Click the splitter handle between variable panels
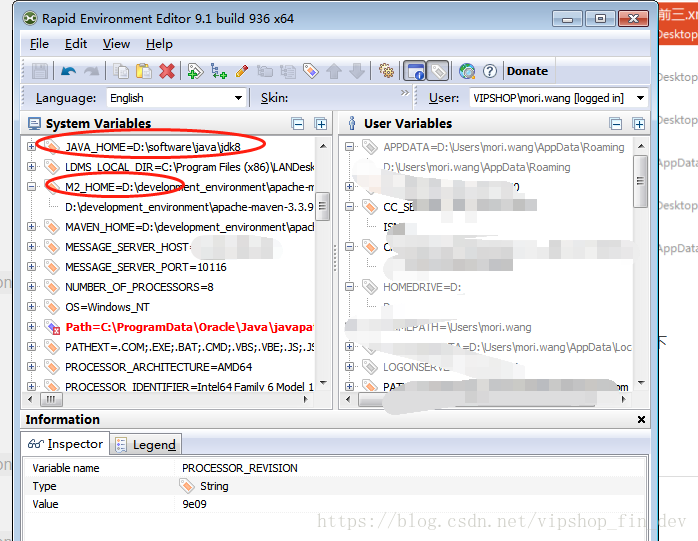This screenshot has height=541, width=698. [x=335, y=258]
